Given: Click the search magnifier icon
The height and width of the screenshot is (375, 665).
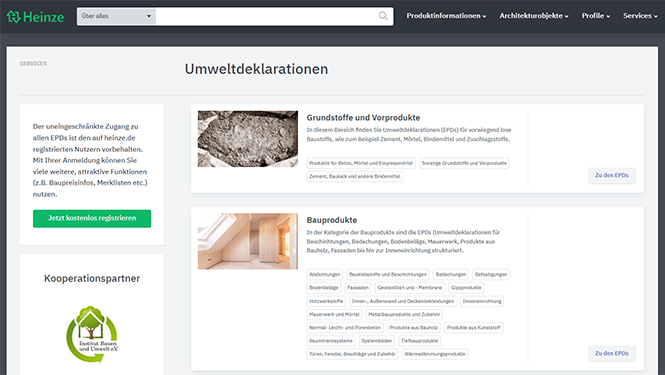Looking at the screenshot, I should pyautogui.click(x=383, y=16).
